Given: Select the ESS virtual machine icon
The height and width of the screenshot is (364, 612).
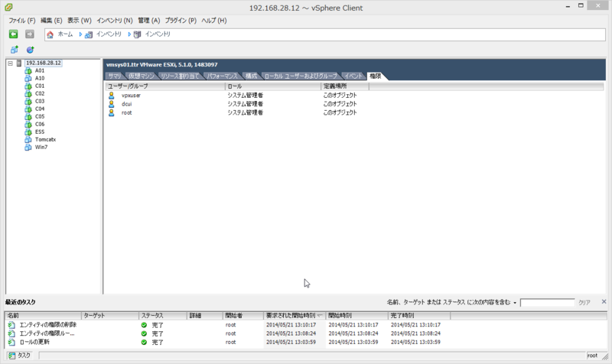Looking at the screenshot, I should [28, 132].
